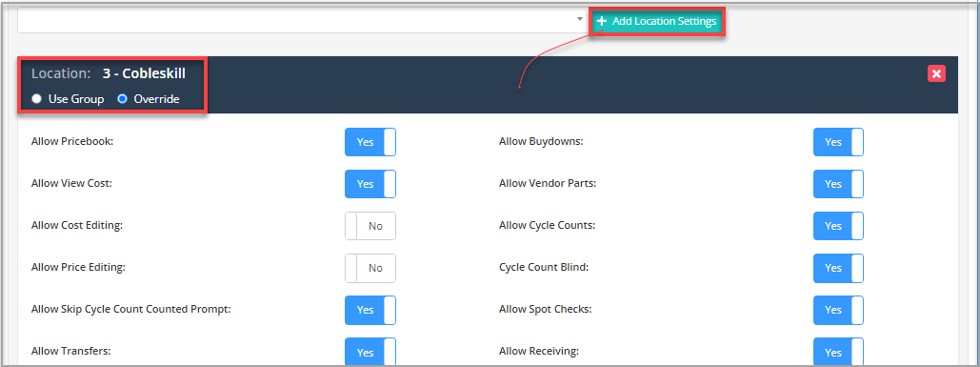This screenshot has width=980, height=367.
Task: Toggle the Allow Cycle Counts switch
Action: pyautogui.click(x=838, y=226)
